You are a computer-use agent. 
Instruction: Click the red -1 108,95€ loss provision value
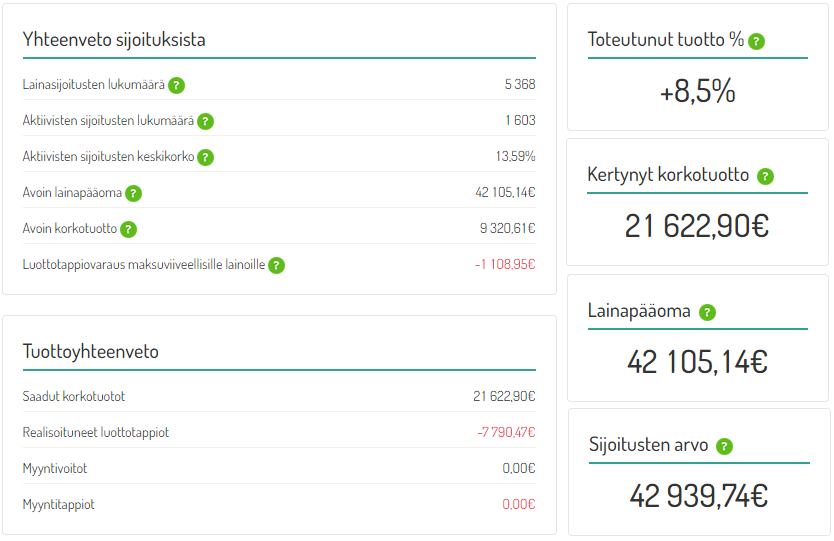[505, 264]
